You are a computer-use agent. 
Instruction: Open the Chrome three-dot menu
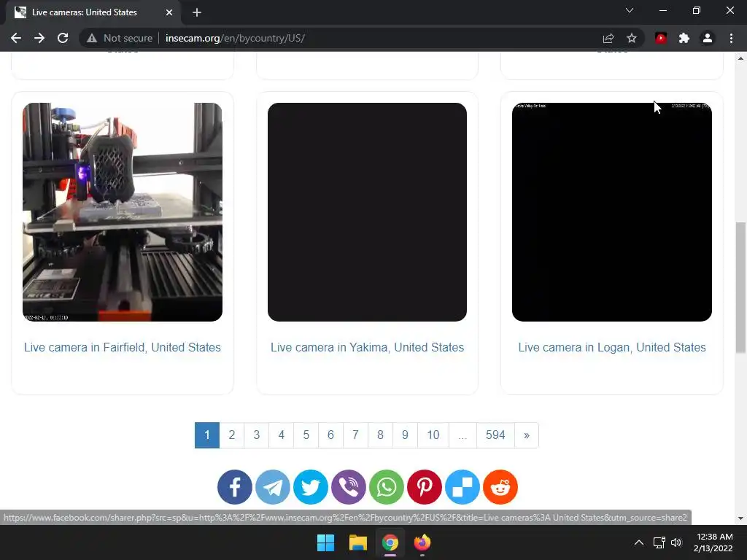click(731, 38)
